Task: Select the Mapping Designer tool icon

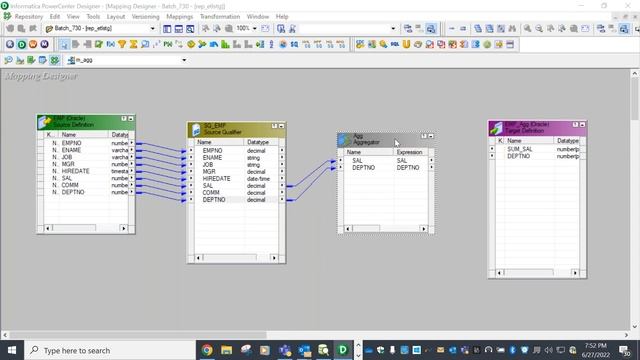Action: (54, 60)
